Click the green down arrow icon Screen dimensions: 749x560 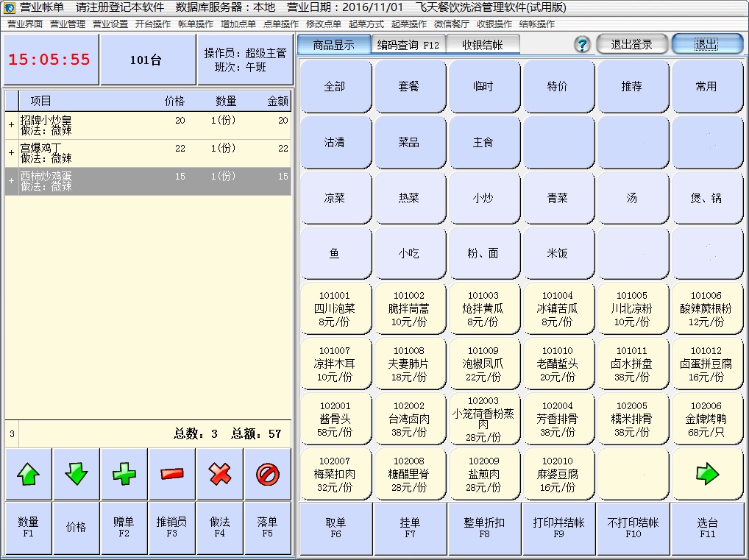click(x=77, y=475)
